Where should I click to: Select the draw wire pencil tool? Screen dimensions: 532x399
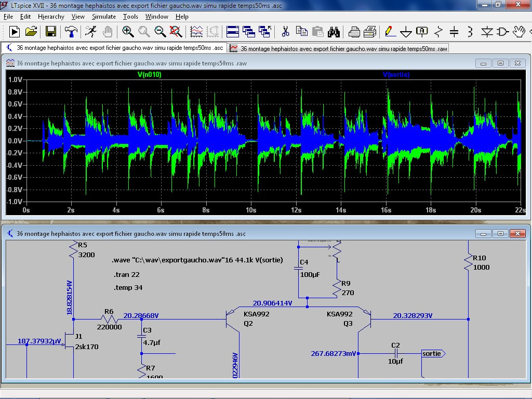pyautogui.click(x=389, y=32)
